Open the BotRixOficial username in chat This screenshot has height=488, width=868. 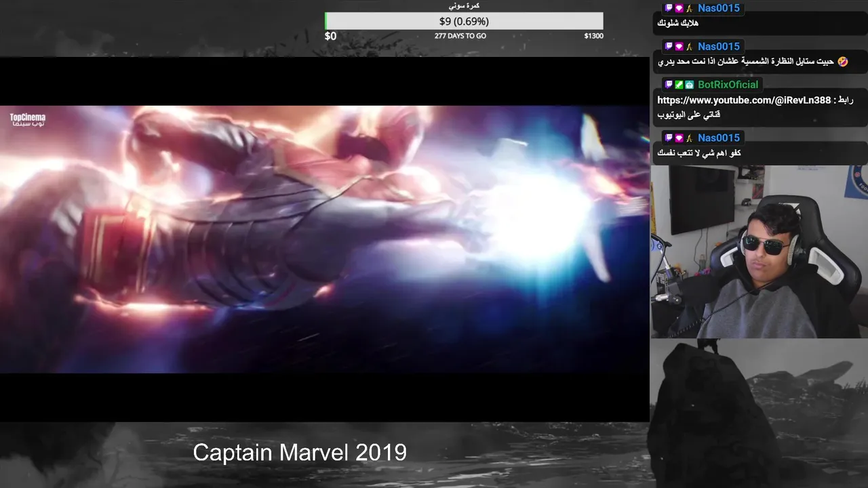(728, 85)
